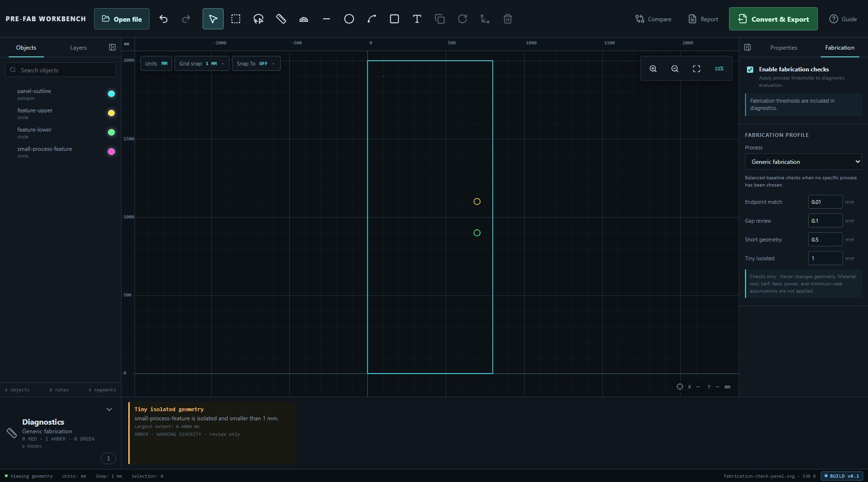The height and width of the screenshot is (482, 868).
Task: Click the Open file button
Action: coord(122,19)
